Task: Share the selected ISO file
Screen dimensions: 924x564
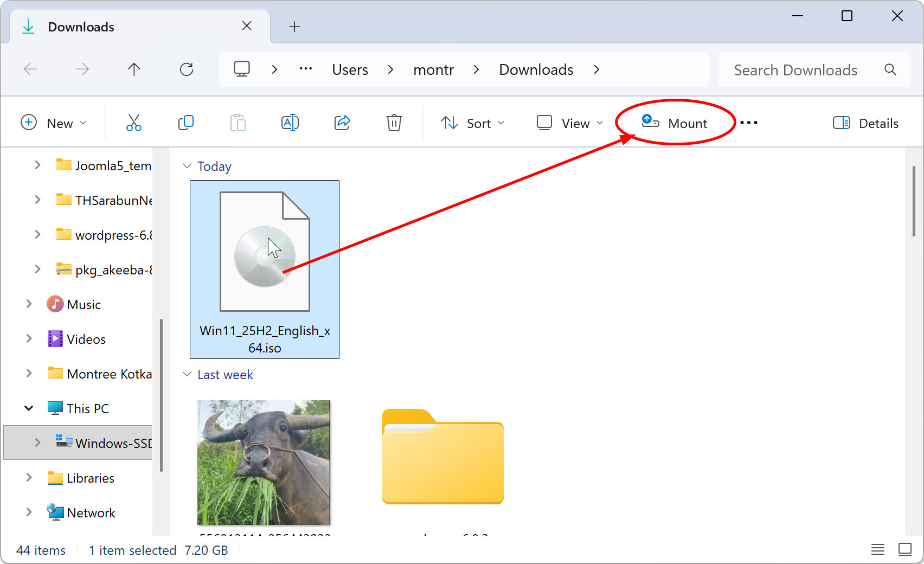Action: [x=342, y=123]
